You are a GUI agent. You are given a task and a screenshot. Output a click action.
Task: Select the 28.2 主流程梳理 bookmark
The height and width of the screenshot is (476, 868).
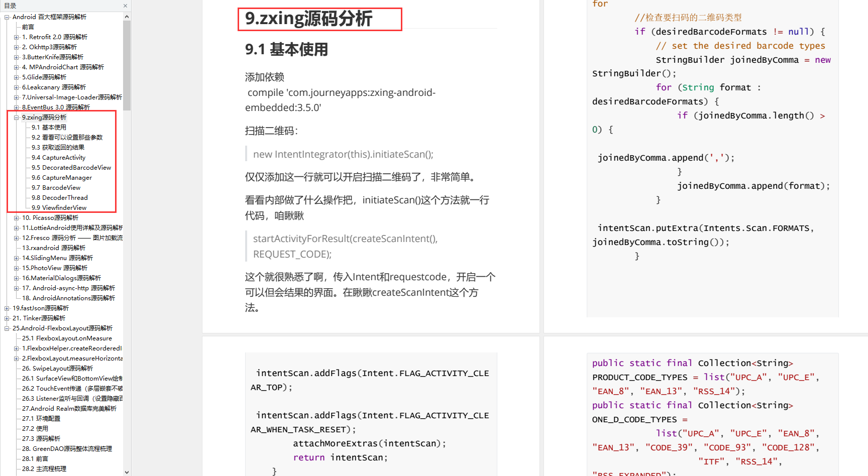[x=44, y=469]
